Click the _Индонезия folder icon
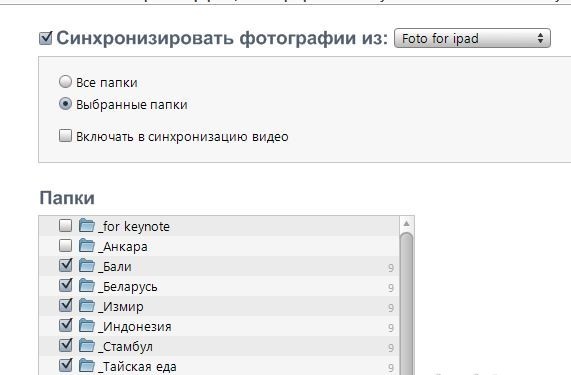The height and width of the screenshot is (375, 571). pos(87,326)
